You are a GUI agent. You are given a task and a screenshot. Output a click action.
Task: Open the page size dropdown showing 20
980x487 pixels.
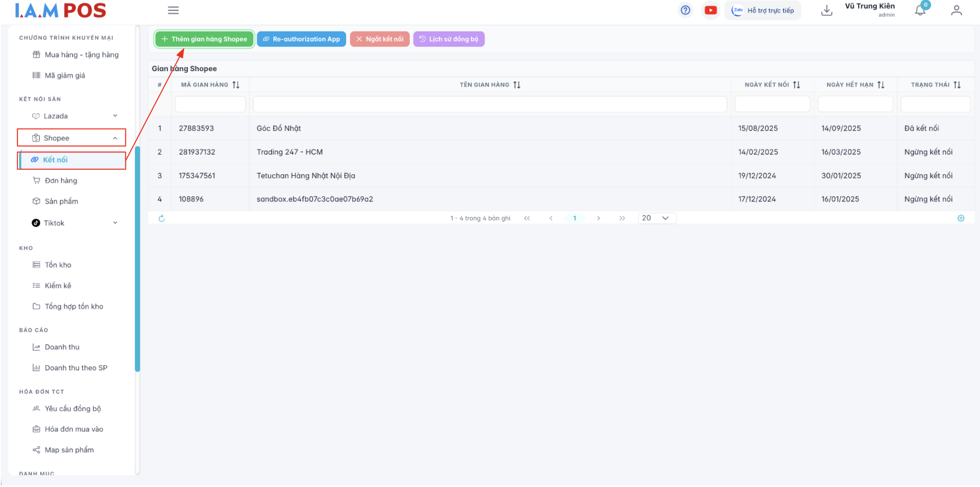pos(656,218)
